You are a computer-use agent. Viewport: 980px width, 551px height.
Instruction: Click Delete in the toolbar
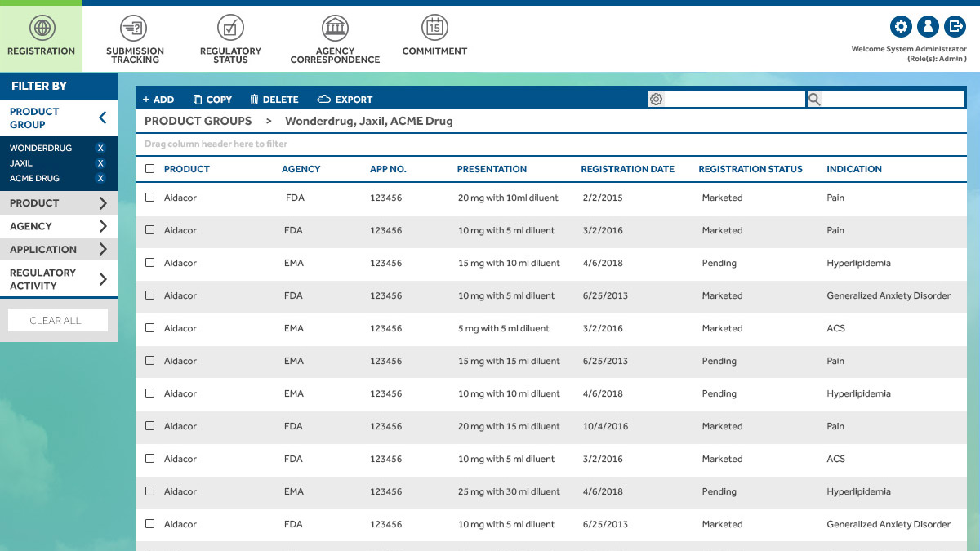(274, 100)
